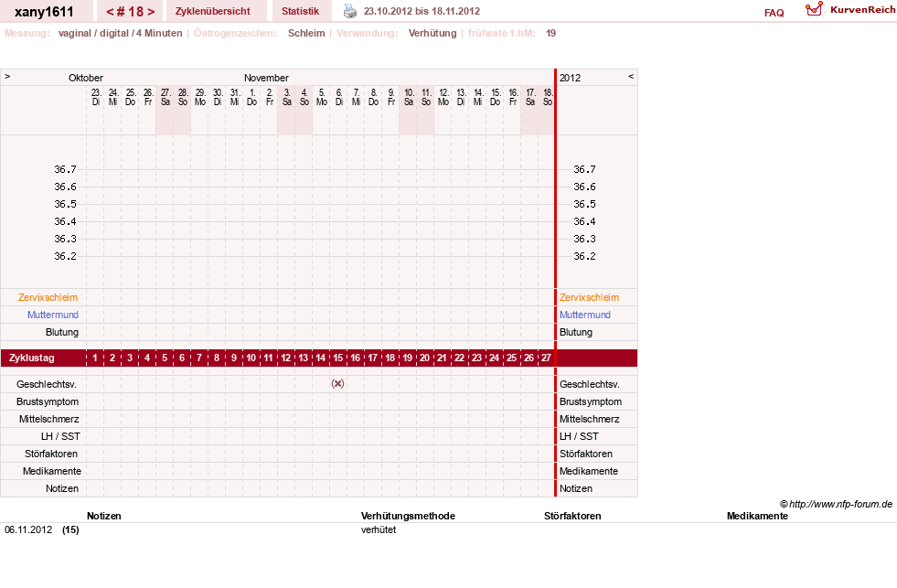Click the left Muttermund row label
This screenshot has width=897, height=588.
point(53,315)
